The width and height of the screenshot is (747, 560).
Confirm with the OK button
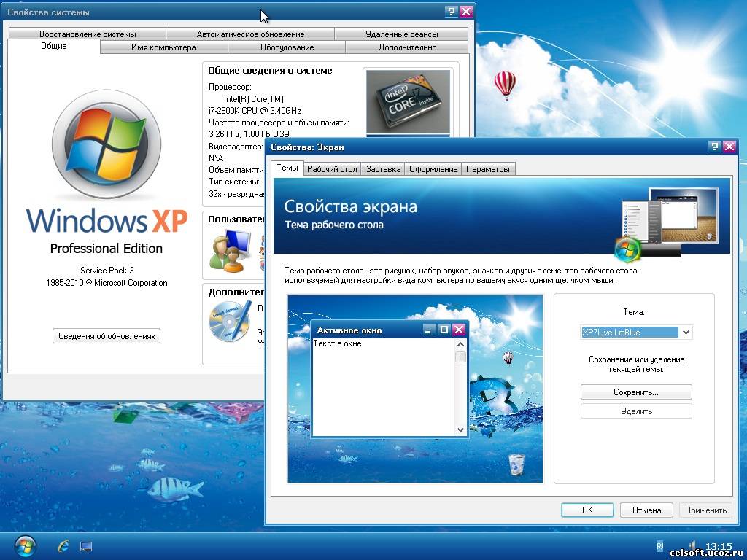point(587,510)
